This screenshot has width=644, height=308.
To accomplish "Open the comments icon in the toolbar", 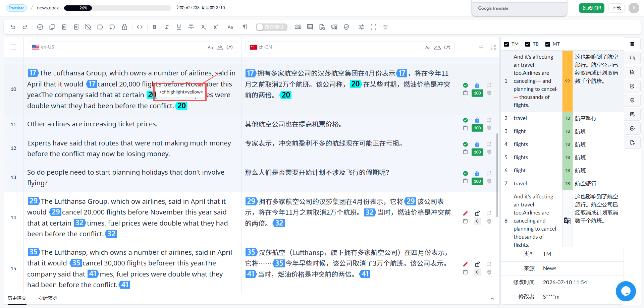I will point(310,27).
